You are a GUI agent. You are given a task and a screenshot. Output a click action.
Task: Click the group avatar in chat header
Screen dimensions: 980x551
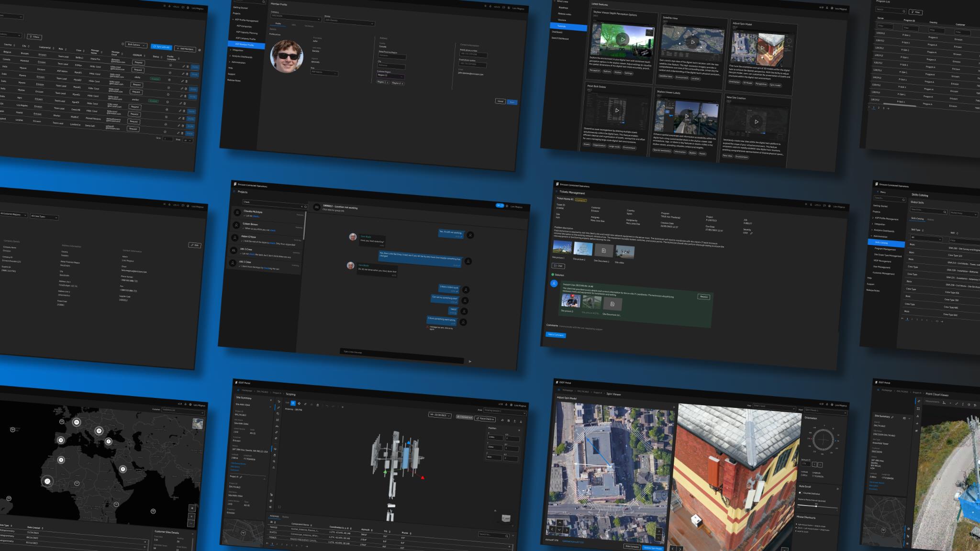click(x=316, y=207)
